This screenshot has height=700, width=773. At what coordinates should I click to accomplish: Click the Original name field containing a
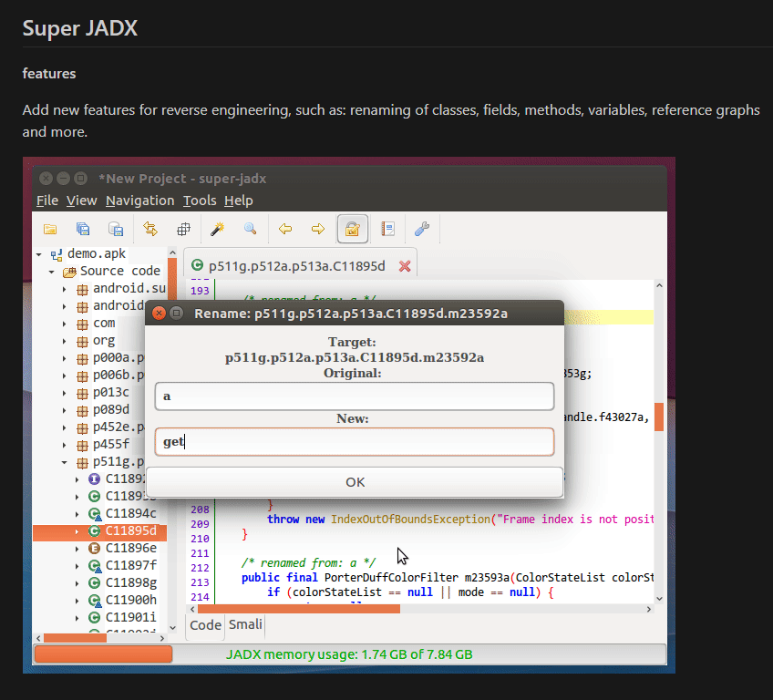355,396
